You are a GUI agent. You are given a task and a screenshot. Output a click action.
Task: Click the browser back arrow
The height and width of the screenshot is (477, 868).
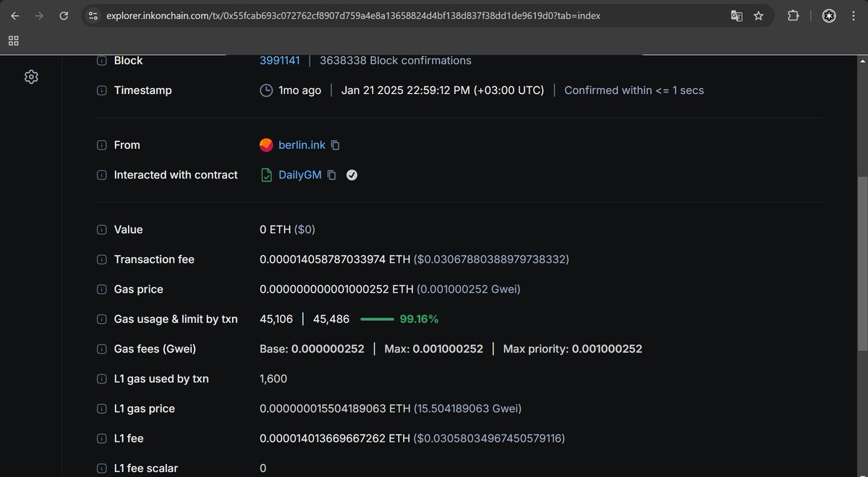[x=15, y=16]
